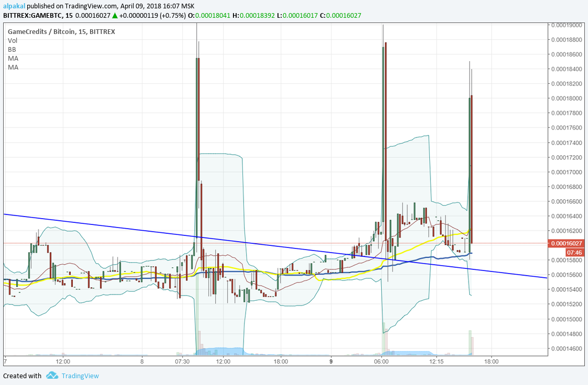Click the 12:15 time axis label
The height and width of the screenshot is (385, 588).
[437, 361]
